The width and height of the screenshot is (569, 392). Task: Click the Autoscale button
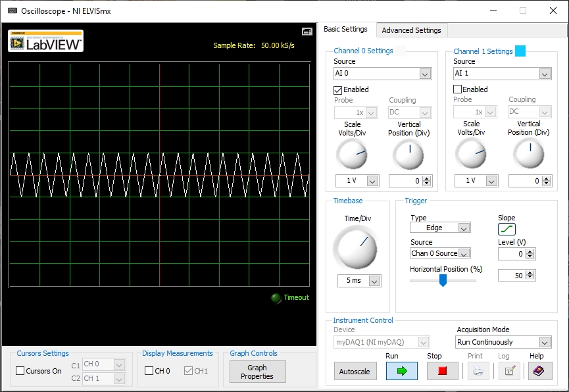(x=355, y=372)
